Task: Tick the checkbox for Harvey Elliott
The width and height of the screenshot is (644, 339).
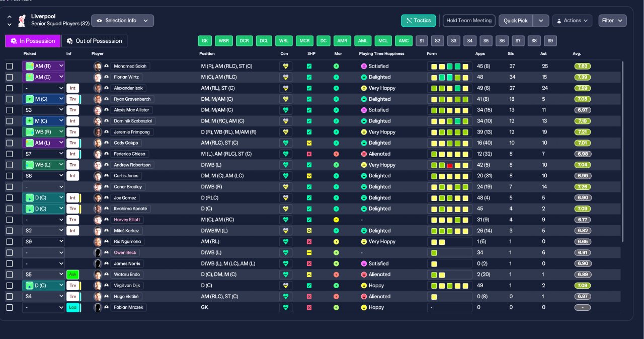Action: [10, 220]
